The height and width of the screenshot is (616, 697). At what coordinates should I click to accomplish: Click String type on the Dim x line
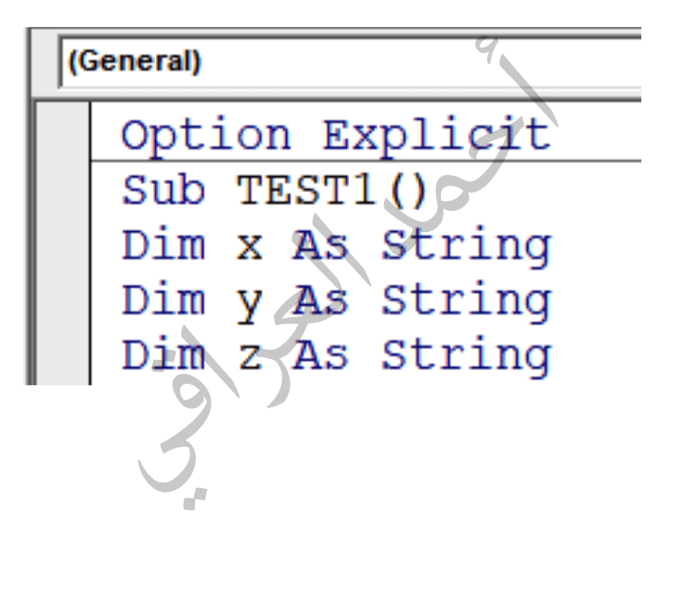point(467,247)
